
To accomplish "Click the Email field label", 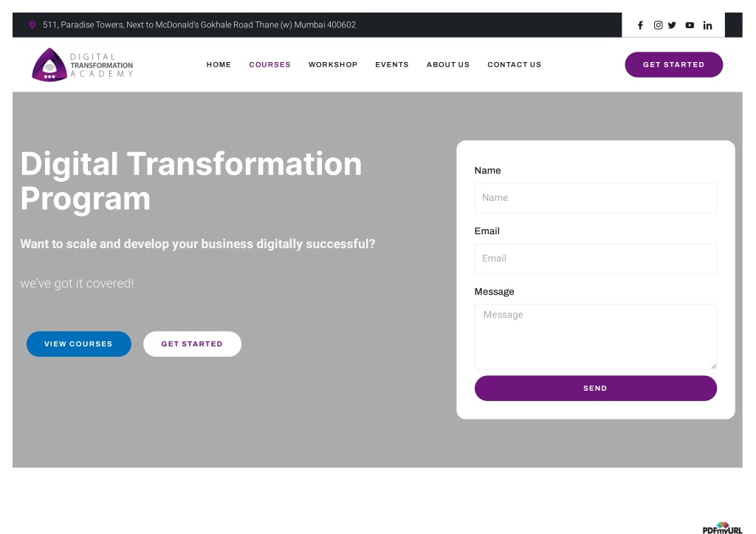I will tap(487, 231).
